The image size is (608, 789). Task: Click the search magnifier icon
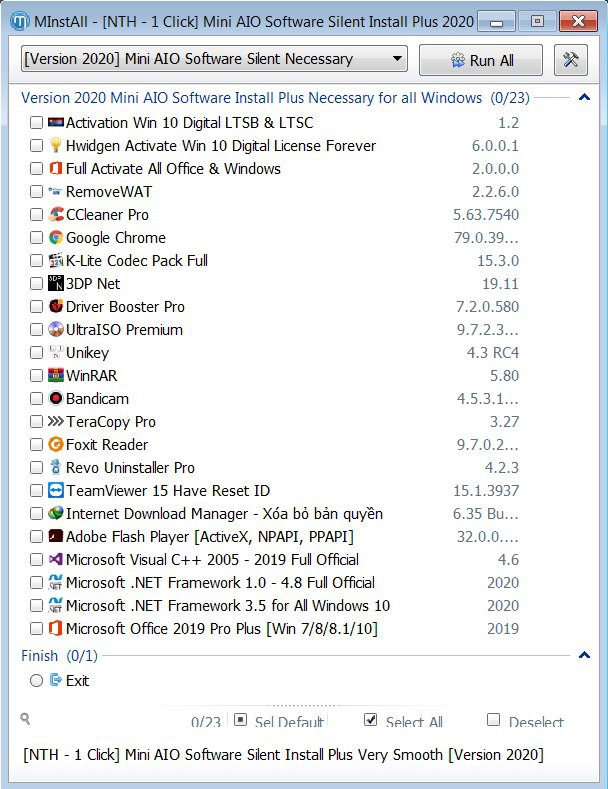pos(25,719)
